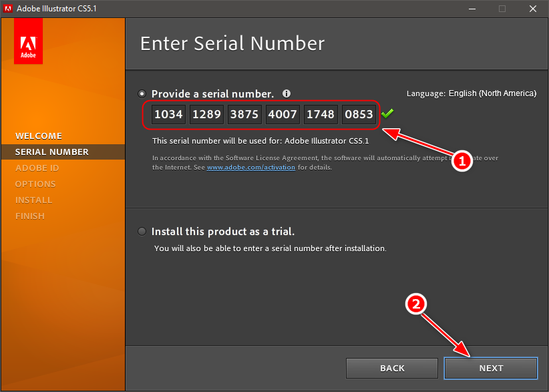Click the info icon beside serial number option

coord(287,93)
